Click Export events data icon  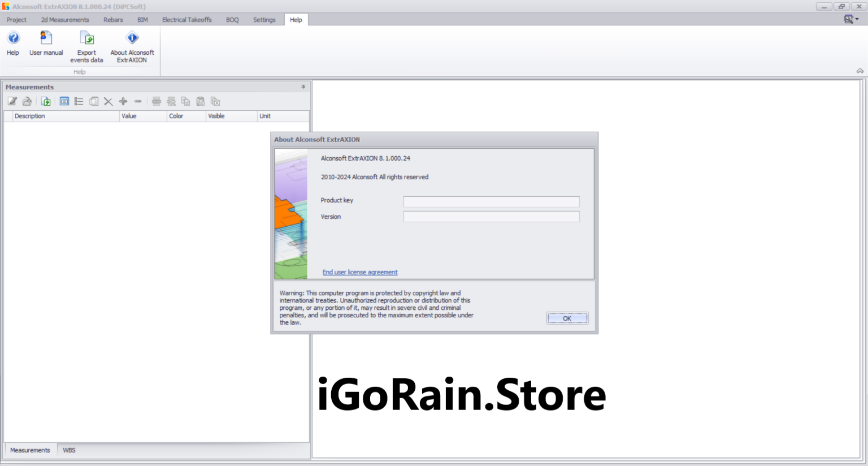coord(86,38)
